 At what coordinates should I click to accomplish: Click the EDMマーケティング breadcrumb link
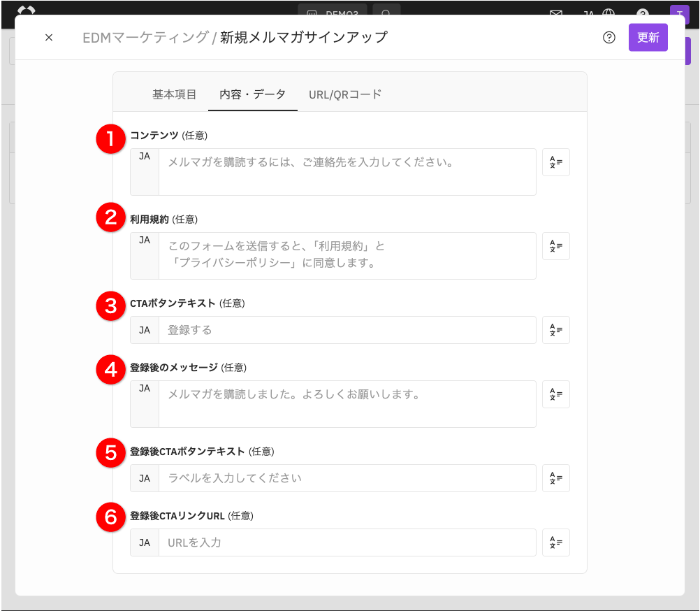click(145, 38)
